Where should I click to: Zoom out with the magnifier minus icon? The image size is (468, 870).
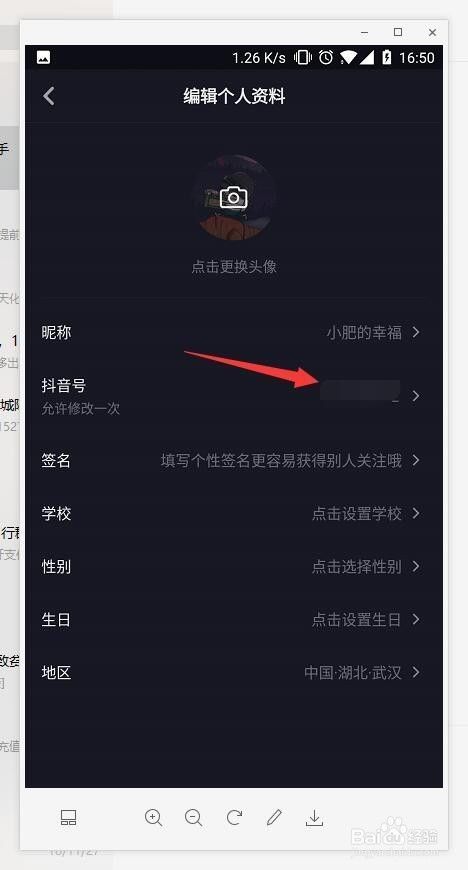(x=193, y=817)
